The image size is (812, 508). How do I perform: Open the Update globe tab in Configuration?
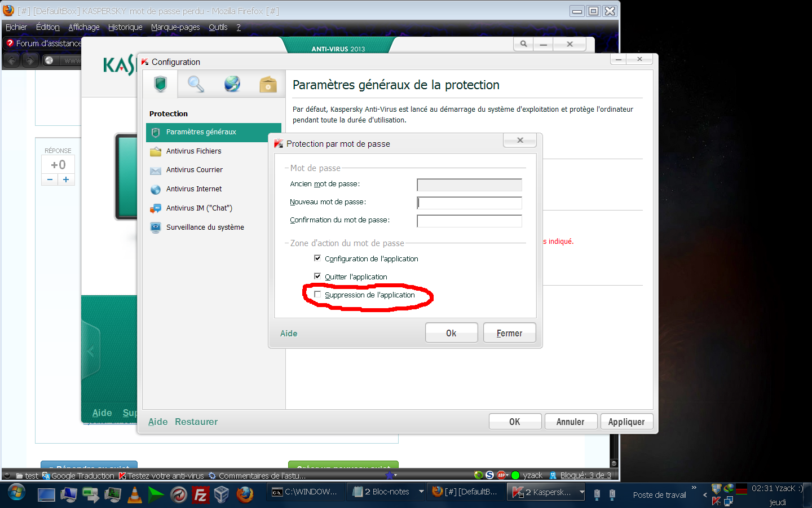(x=232, y=84)
